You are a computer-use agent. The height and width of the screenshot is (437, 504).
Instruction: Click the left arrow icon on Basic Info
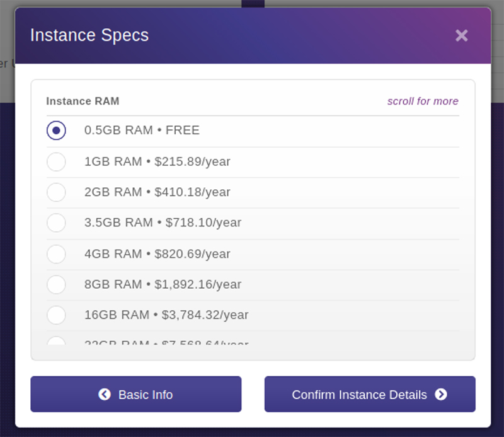[105, 395]
